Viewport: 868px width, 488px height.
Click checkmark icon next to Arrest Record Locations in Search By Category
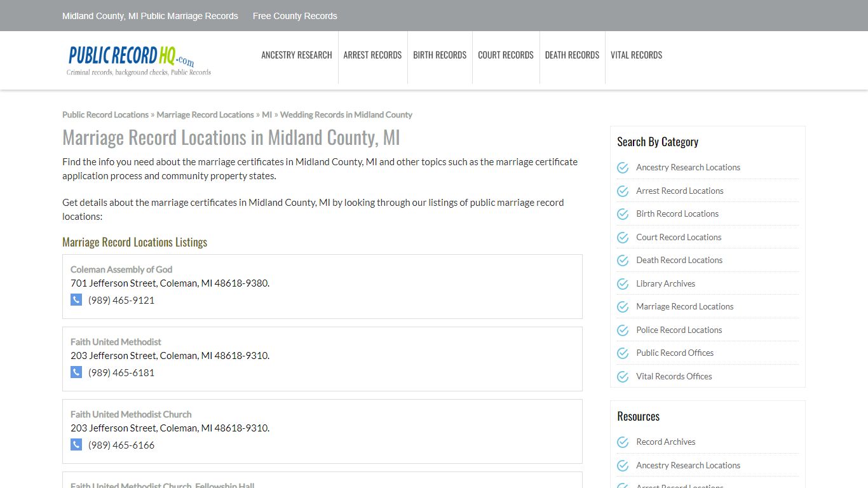tap(623, 191)
